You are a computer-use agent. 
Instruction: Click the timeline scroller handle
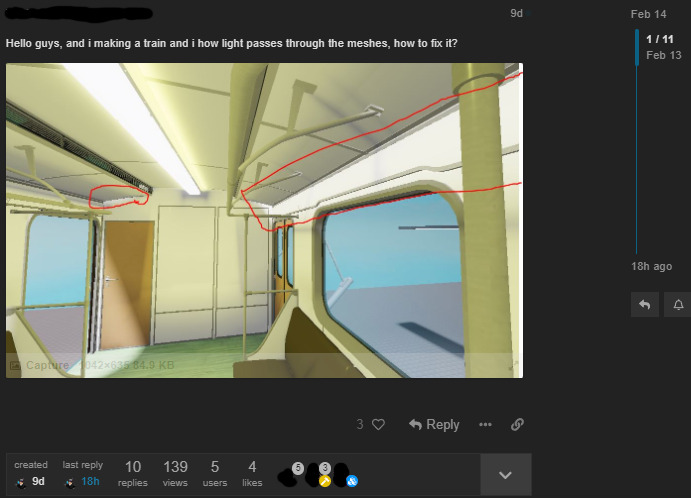point(637,47)
